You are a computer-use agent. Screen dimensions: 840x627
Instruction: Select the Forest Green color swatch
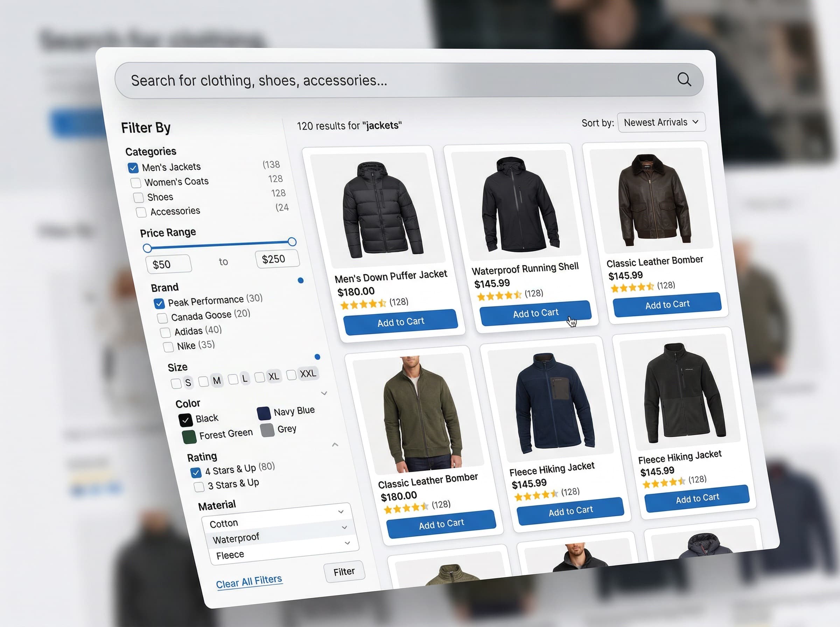(189, 437)
